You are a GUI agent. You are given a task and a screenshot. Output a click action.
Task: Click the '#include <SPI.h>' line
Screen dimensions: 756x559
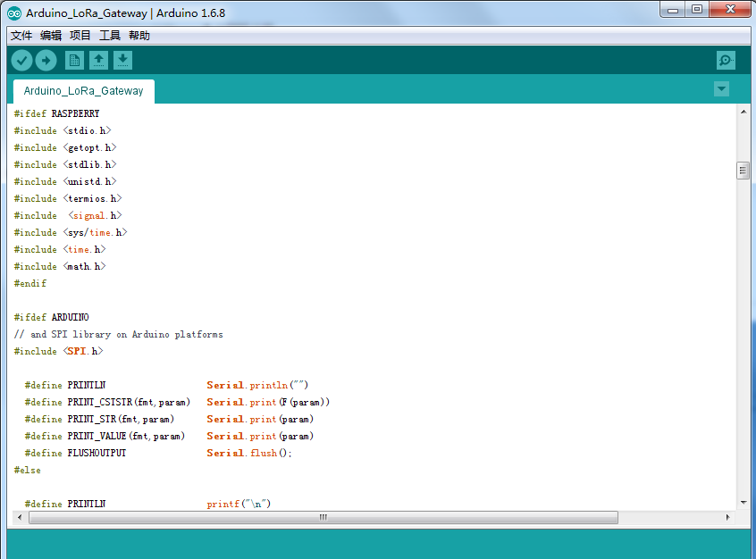pos(59,351)
